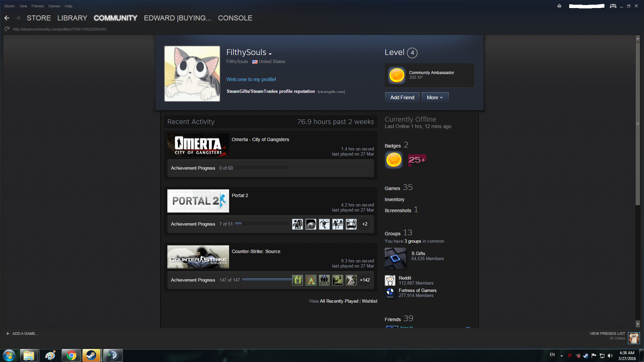
Task: Click the Community Ambassador badge icon
Action: (396, 75)
